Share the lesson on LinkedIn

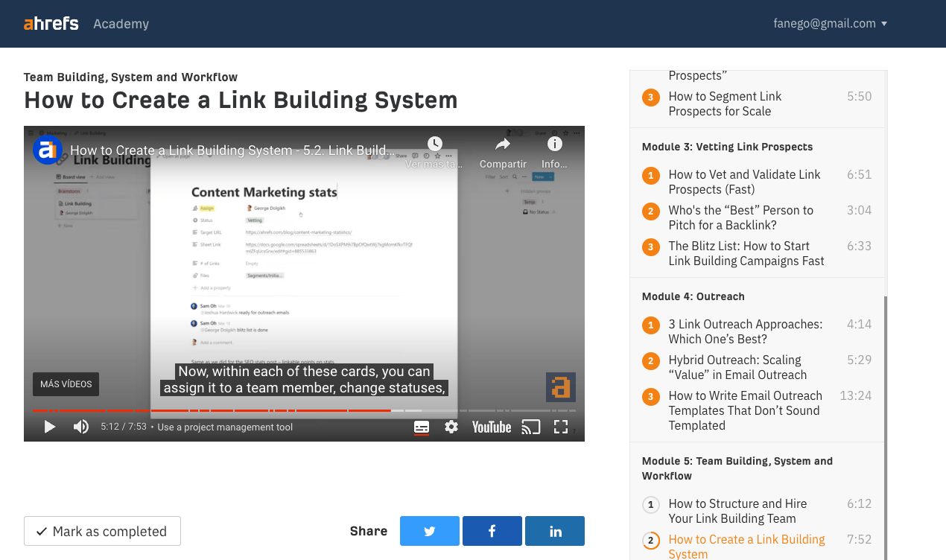tap(554, 530)
